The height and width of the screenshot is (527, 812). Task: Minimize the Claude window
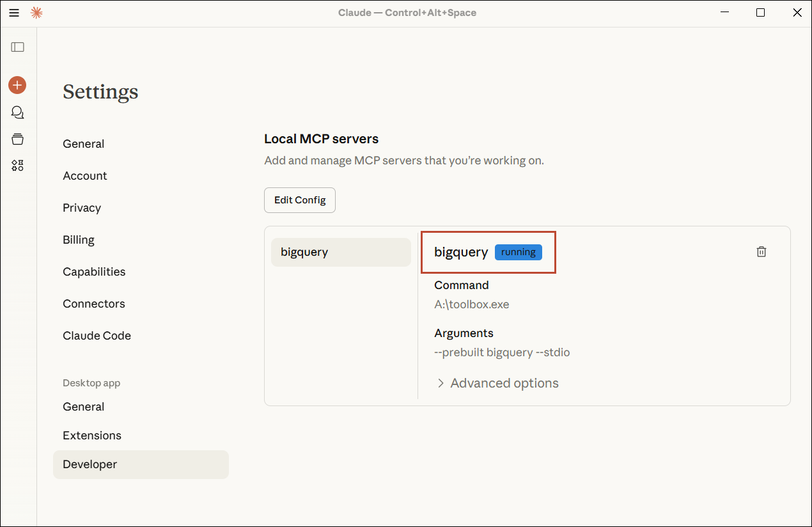[x=724, y=13]
